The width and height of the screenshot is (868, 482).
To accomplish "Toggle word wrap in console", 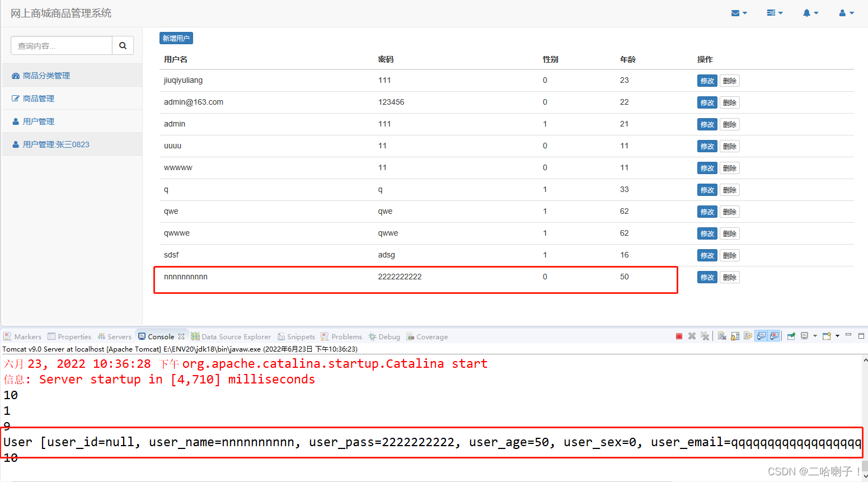I will pos(748,336).
